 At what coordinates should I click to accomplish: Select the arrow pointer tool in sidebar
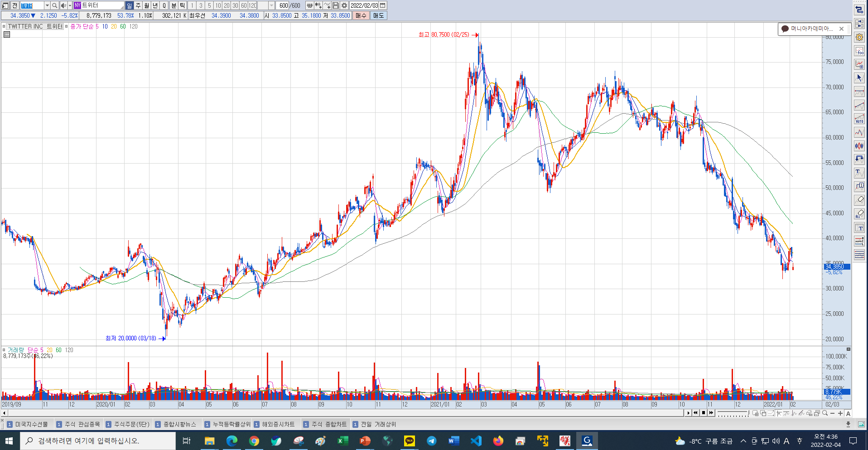click(x=859, y=78)
